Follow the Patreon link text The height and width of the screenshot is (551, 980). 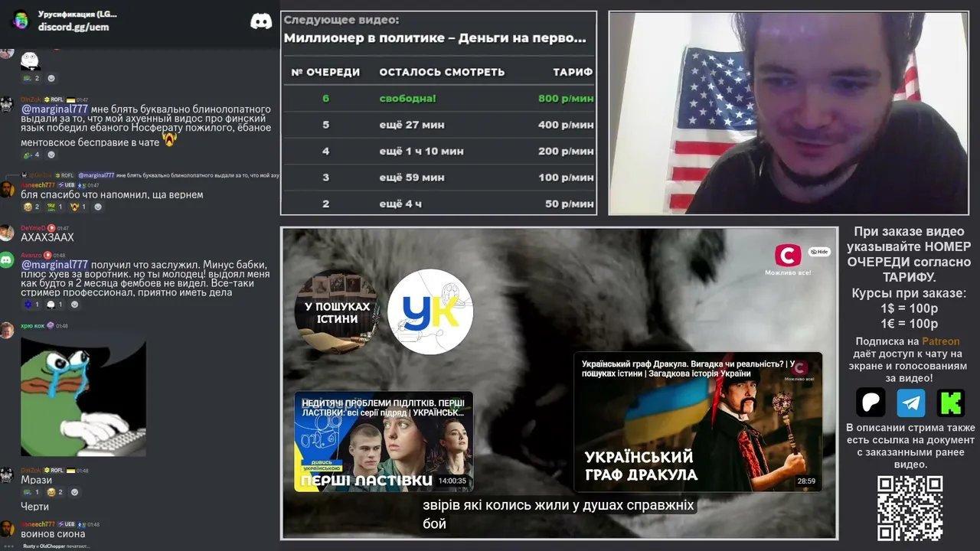pos(940,341)
